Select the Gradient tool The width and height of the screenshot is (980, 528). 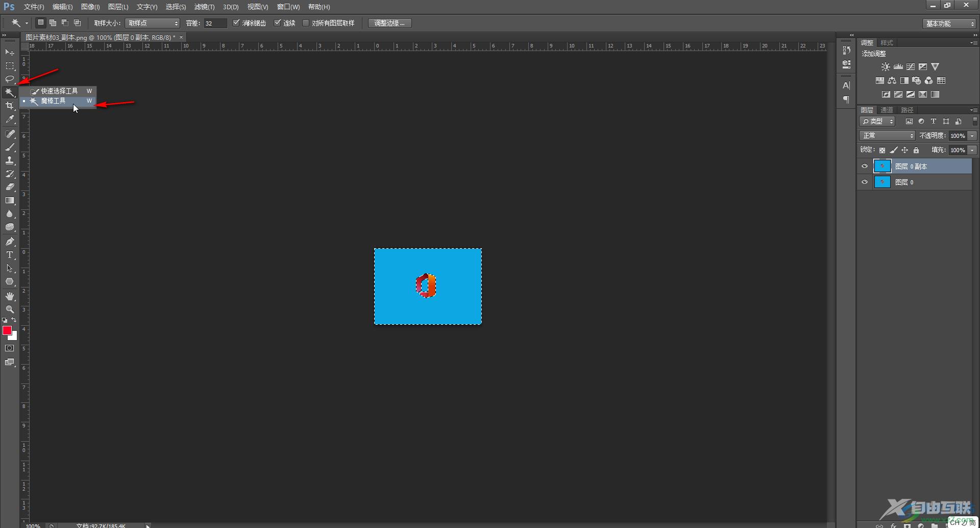(10, 201)
